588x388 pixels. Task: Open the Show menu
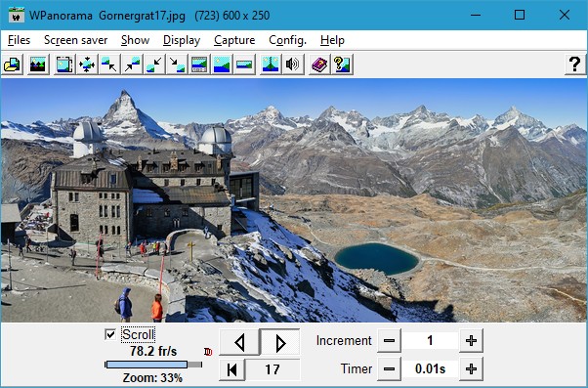coord(135,40)
